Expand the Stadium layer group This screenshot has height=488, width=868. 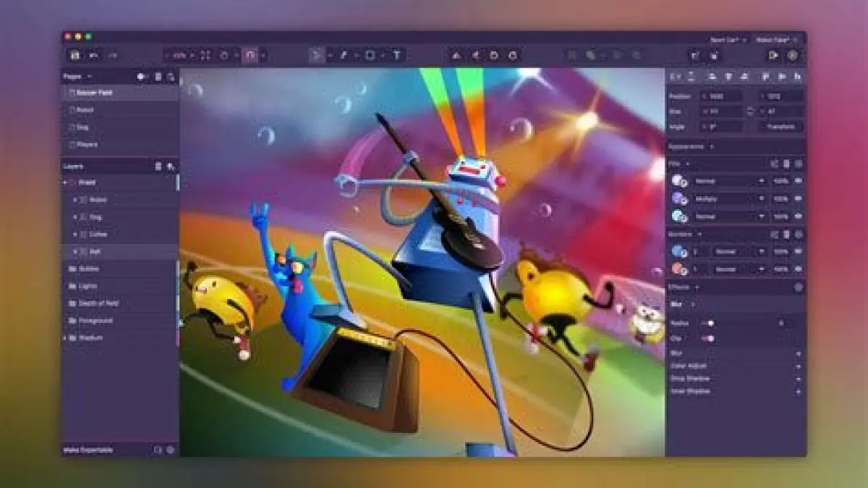tap(65, 338)
